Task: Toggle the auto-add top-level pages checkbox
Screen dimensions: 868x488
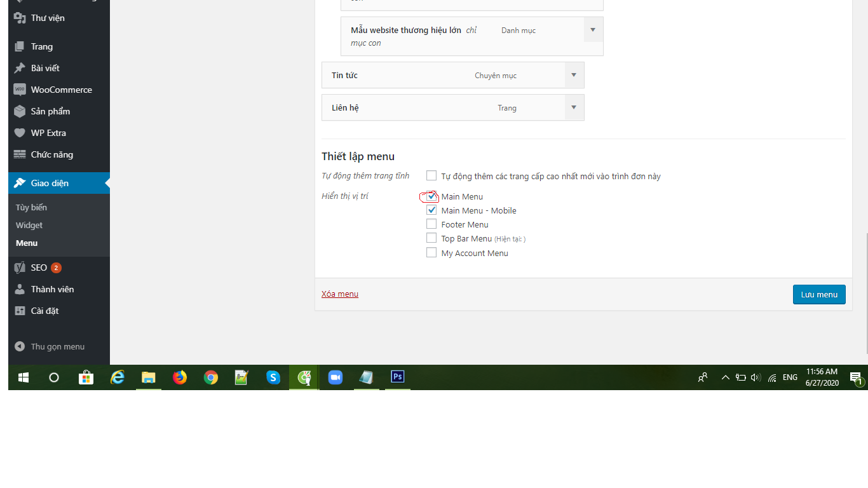Action: pyautogui.click(x=431, y=176)
